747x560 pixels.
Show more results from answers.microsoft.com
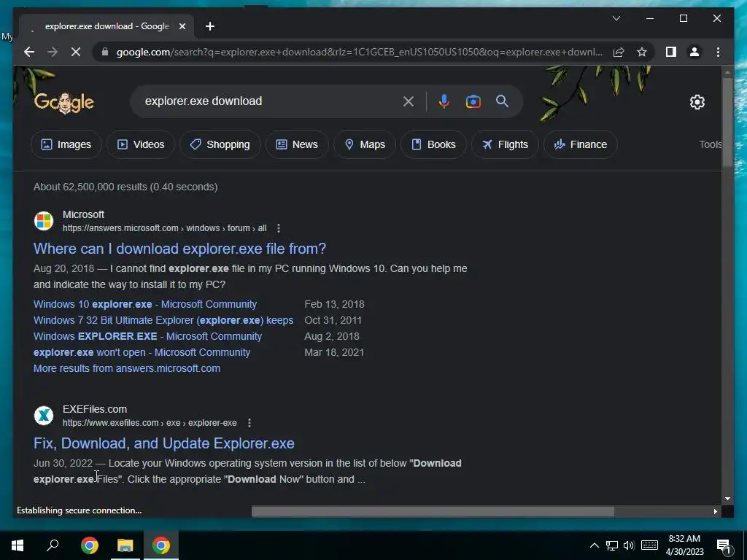pos(127,368)
